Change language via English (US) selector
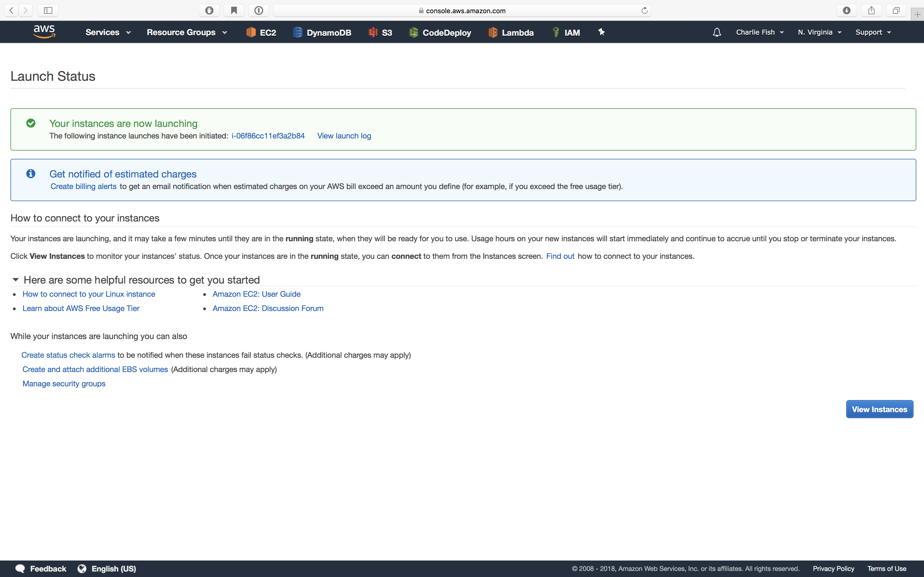The width and height of the screenshot is (924, 577). click(114, 568)
